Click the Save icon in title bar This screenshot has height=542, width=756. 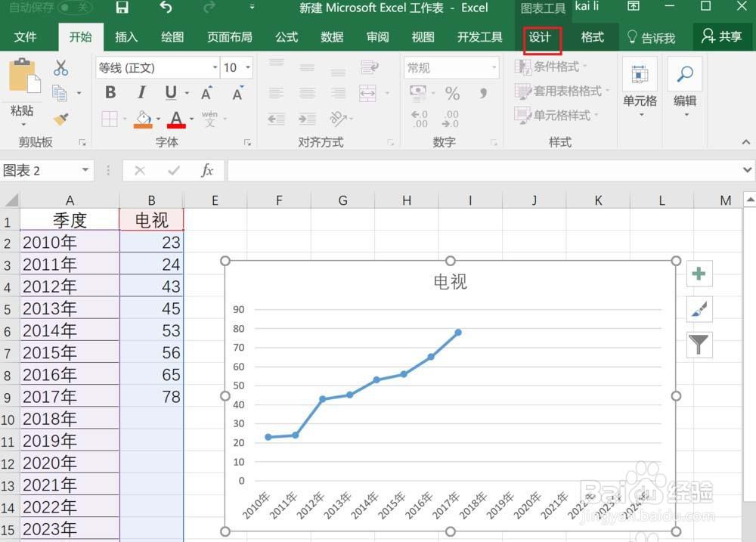[122, 8]
